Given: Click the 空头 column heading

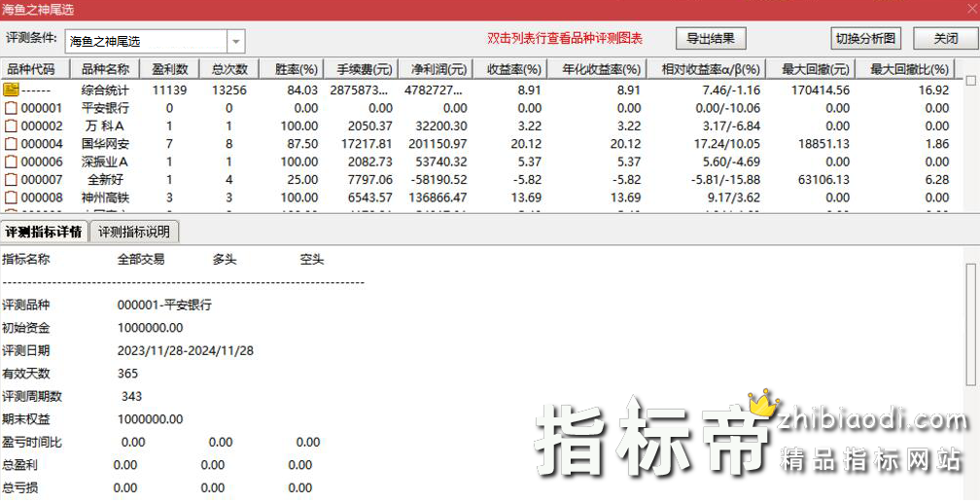Looking at the screenshot, I should [312, 259].
